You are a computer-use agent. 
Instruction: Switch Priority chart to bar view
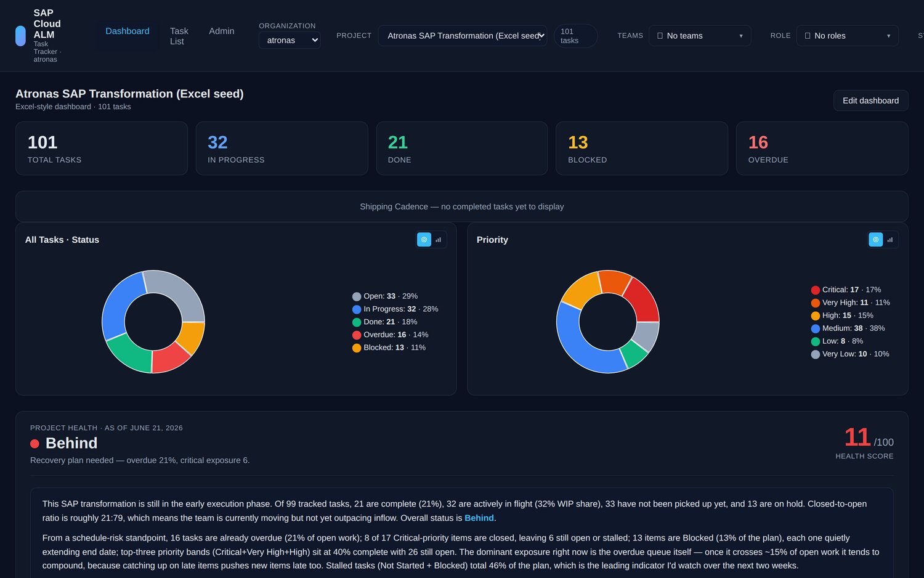click(890, 240)
